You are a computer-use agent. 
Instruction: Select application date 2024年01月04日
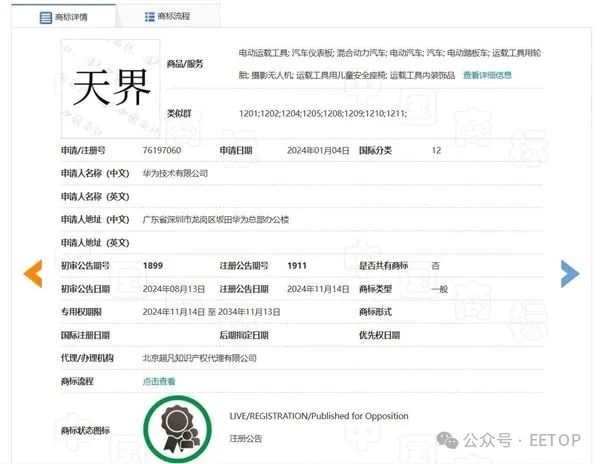(318, 150)
